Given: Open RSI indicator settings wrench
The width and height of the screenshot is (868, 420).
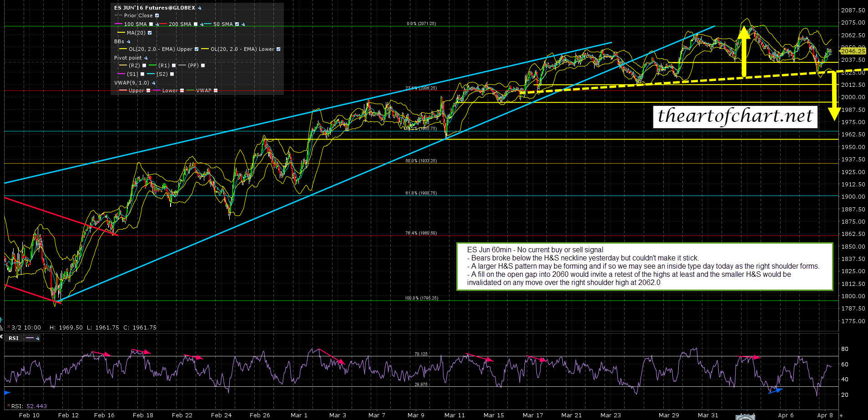Looking at the screenshot, I should (x=38, y=338).
